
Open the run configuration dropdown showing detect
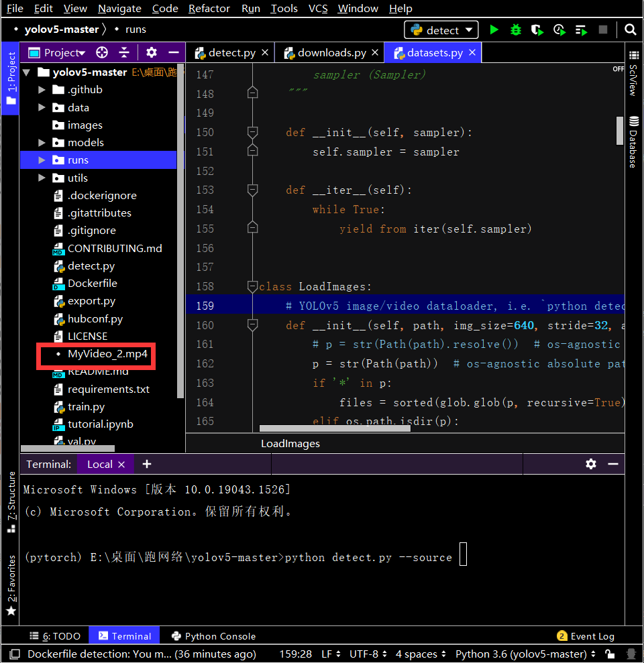pyautogui.click(x=441, y=30)
